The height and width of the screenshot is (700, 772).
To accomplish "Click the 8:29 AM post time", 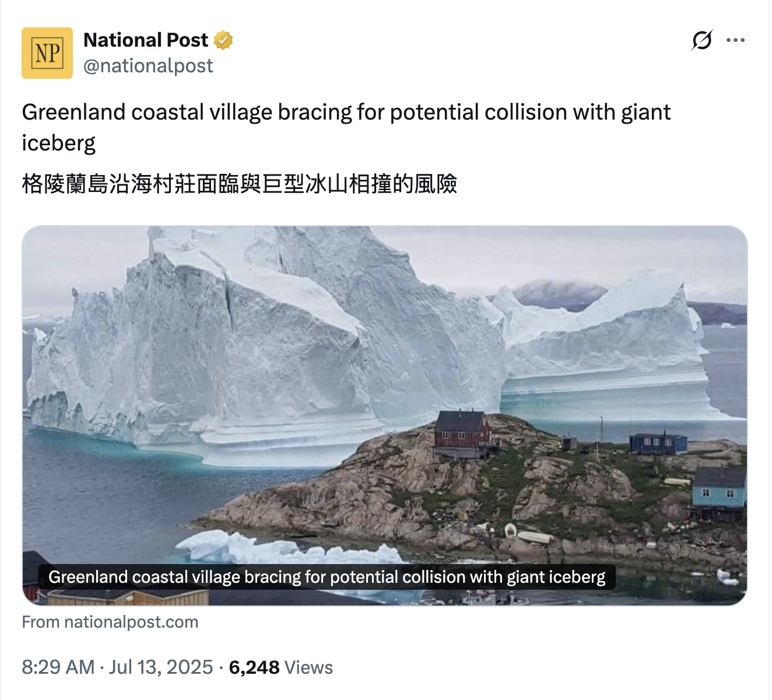I will [x=58, y=667].
